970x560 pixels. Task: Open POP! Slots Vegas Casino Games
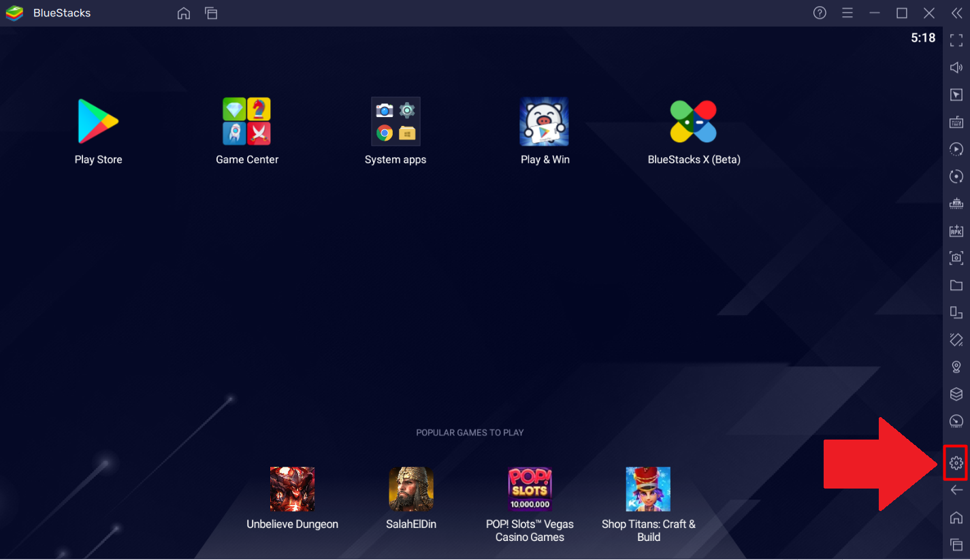(530, 489)
